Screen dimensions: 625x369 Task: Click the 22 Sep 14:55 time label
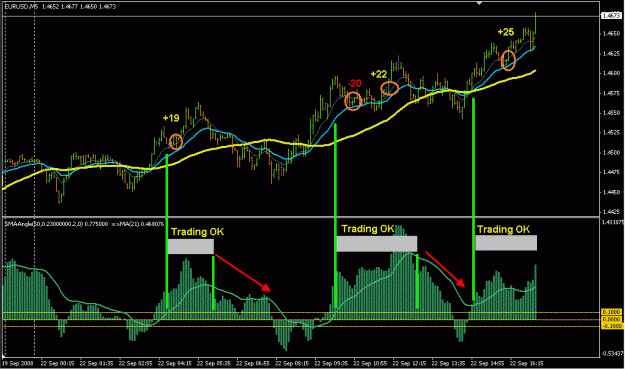[x=487, y=363]
